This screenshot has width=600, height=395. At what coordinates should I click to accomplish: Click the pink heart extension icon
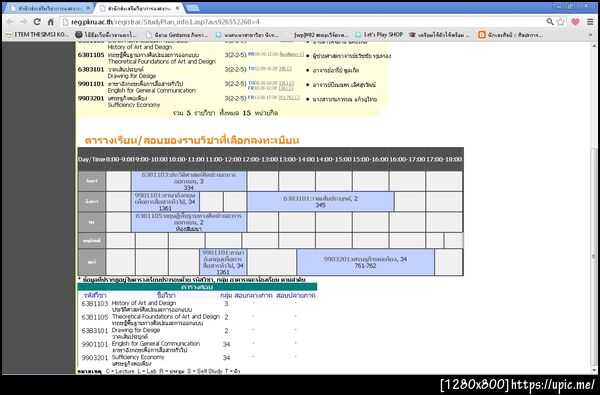pyautogui.click(x=575, y=22)
